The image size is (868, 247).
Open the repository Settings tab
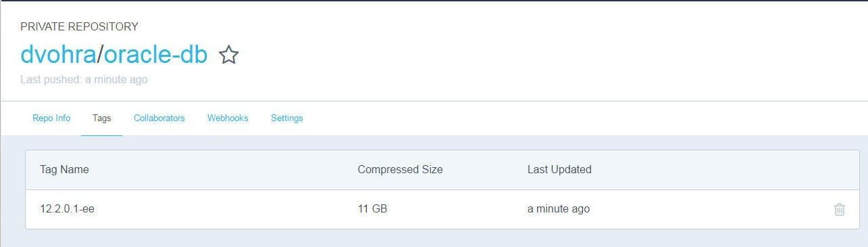[x=287, y=118]
